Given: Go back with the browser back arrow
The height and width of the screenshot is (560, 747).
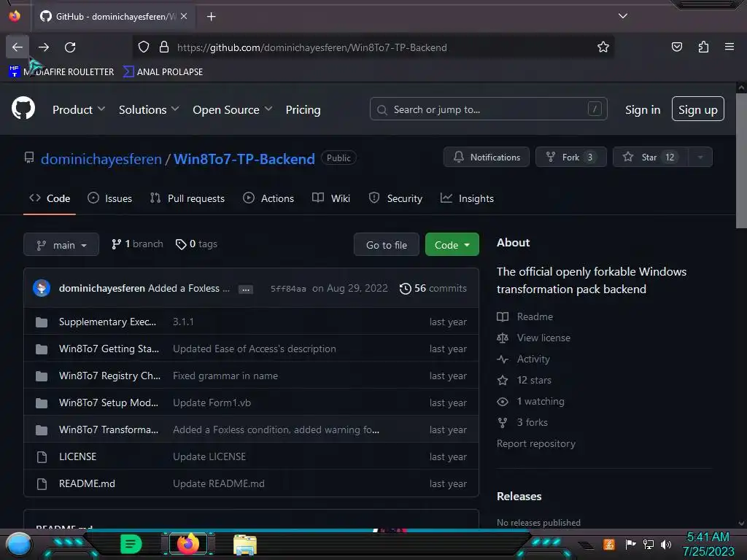Looking at the screenshot, I should [18, 47].
